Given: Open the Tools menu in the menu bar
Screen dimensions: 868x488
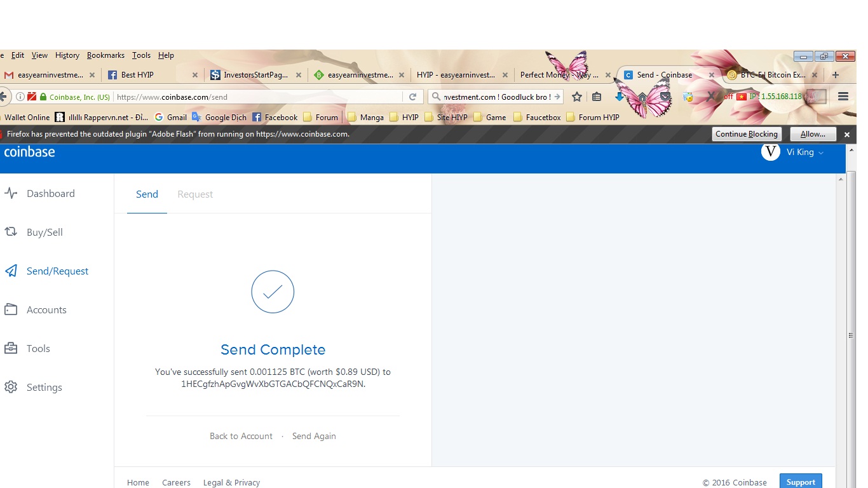Looking at the screenshot, I should tap(141, 55).
